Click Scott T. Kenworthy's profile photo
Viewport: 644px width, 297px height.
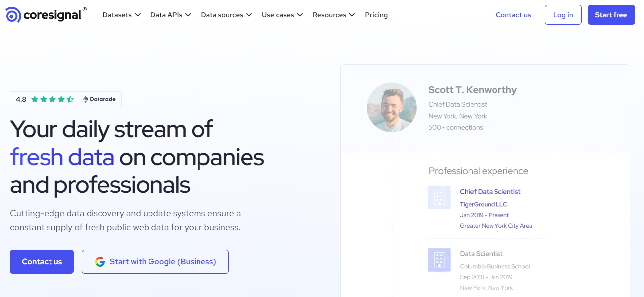click(x=392, y=107)
